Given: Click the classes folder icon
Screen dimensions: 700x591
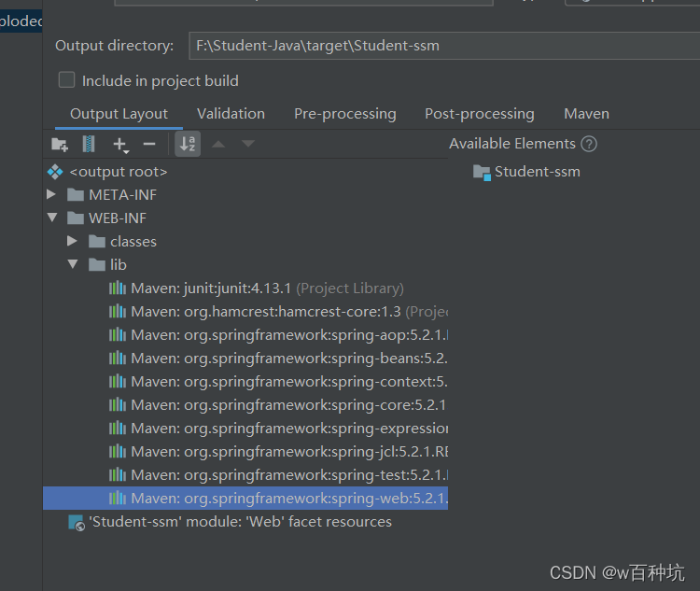Looking at the screenshot, I should [x=97, y=241].
